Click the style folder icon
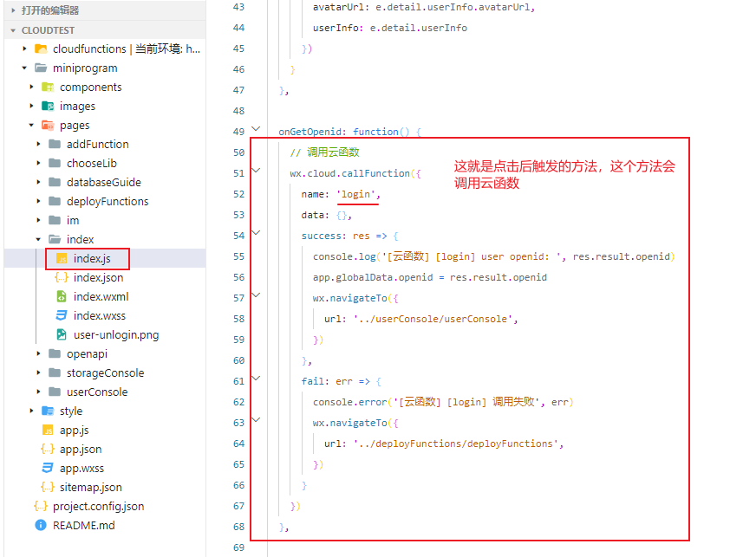Screen dimensions: 756x557 (x=48, y=411)
